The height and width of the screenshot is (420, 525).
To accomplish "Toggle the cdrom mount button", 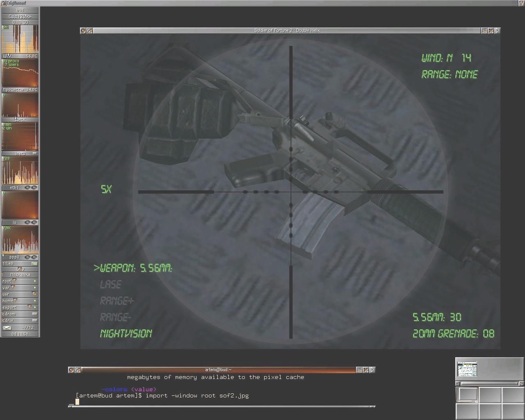I will (x=34, y=314).
